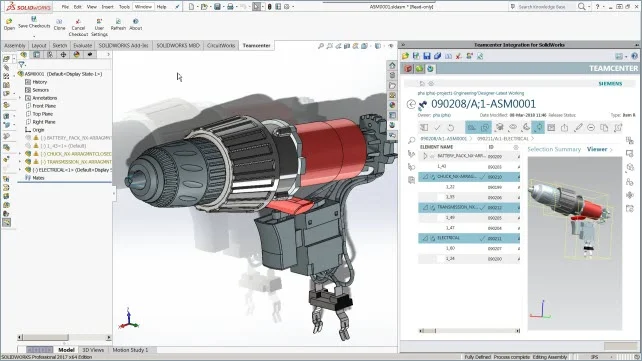Toggle checkmark on TRANSMISSION_NX row
Viewport: 642px width, 361px height.
click(x=482, y=208)
